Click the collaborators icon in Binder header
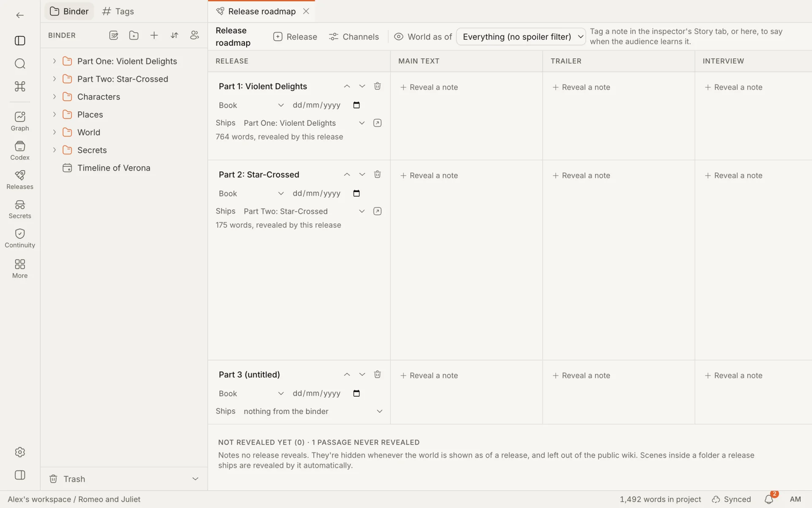Viewport: 812px width, 508px height. [195, 36]
